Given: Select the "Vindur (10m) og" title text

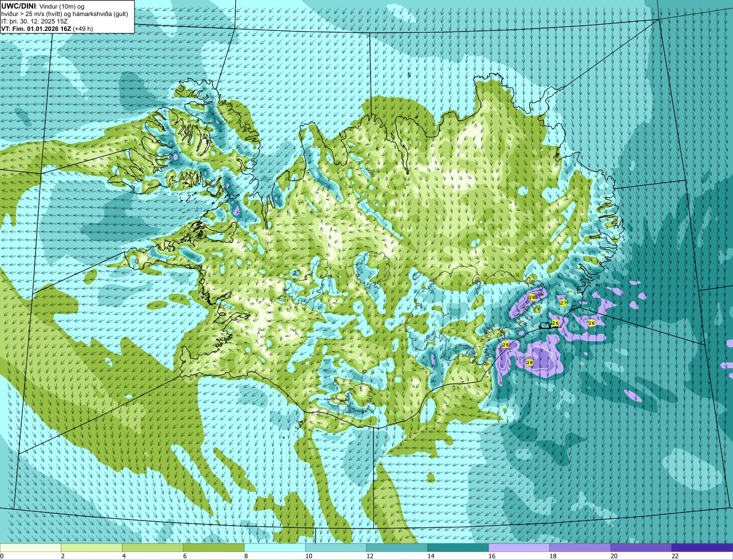Looking at the screenshot, I should pos(61,6).
